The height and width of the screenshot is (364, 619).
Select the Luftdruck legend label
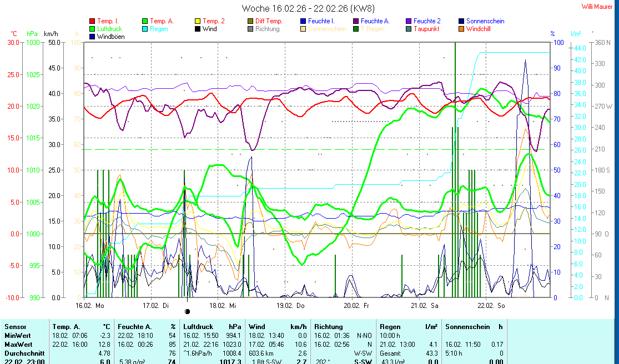pyautogui.click(x=109, y=29)
